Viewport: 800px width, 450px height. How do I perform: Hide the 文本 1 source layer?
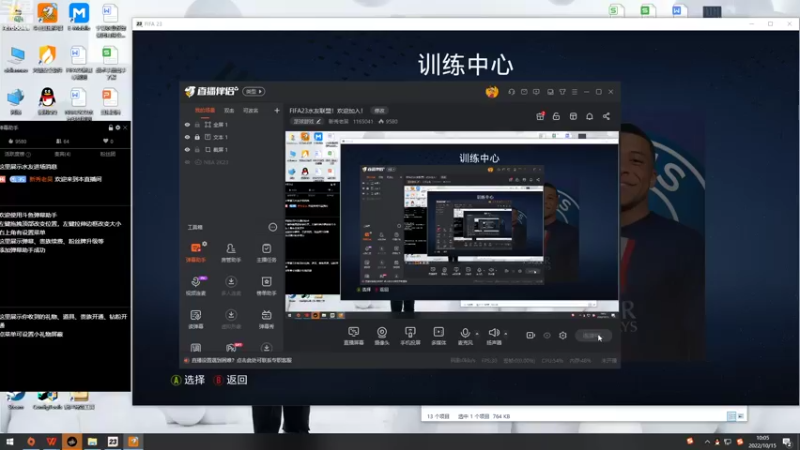(x=187, y=137)
